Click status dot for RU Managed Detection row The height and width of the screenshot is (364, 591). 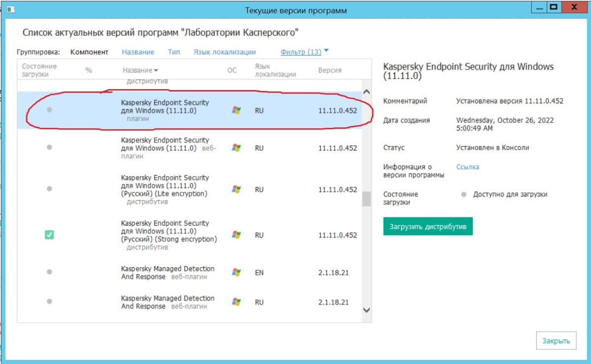49,302
